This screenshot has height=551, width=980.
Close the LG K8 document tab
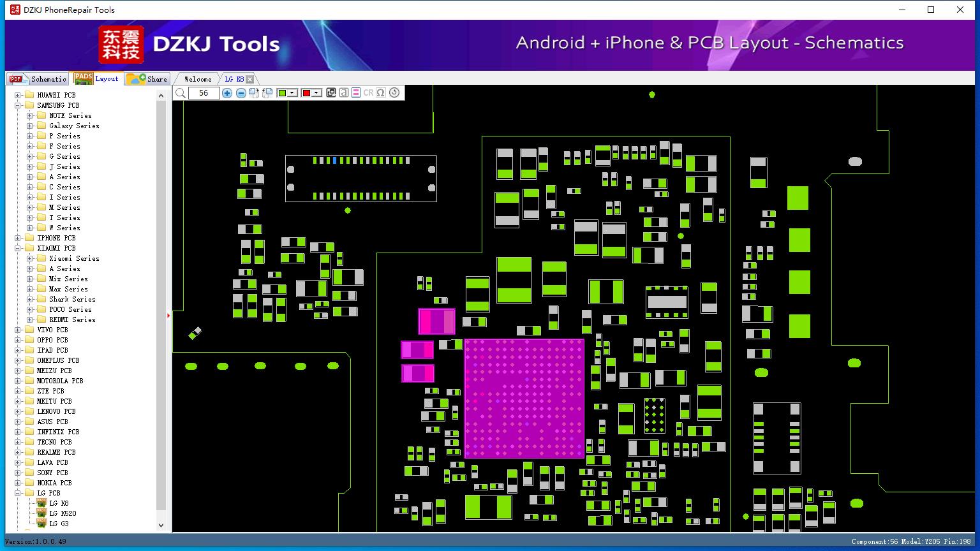[x=249, y=79]
